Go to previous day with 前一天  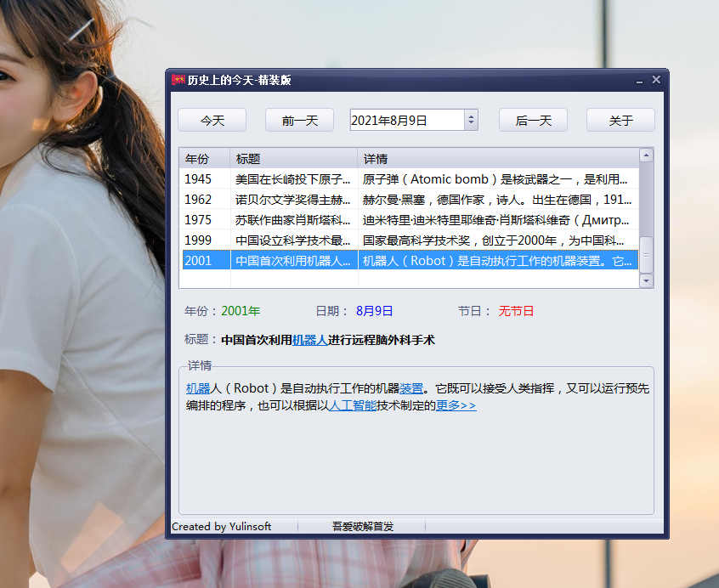click(299, 121)
